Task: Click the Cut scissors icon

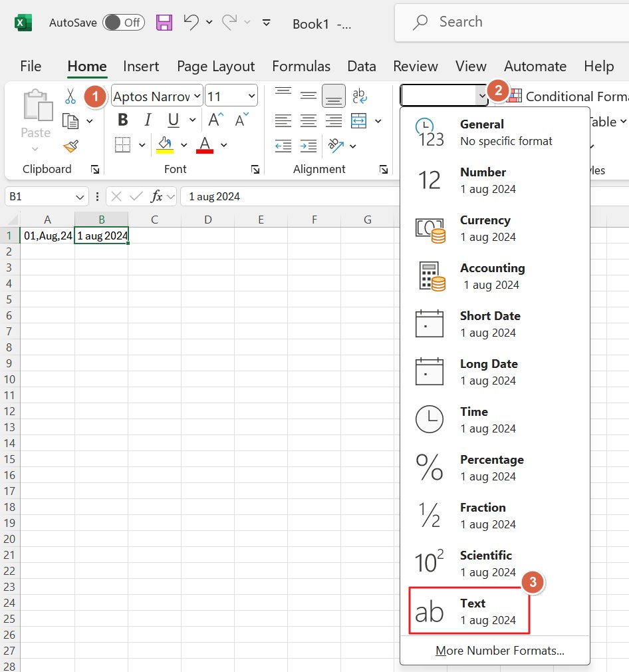Action: (x=70, y=97)
